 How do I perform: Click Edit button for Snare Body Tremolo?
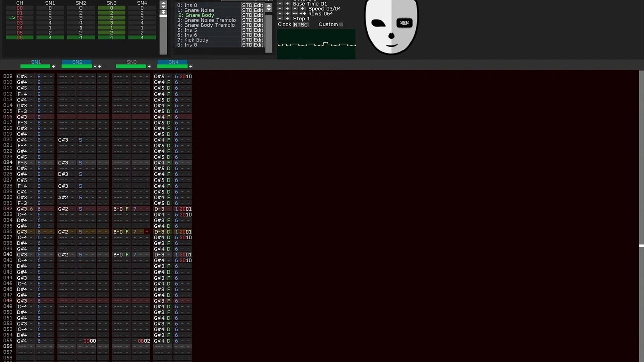pos(258,25)
